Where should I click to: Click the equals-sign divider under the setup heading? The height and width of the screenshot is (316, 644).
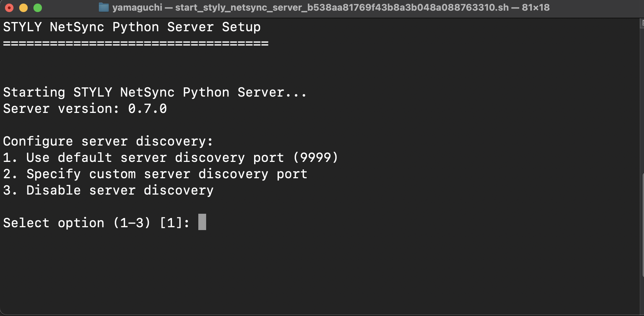tap(135, 43)
